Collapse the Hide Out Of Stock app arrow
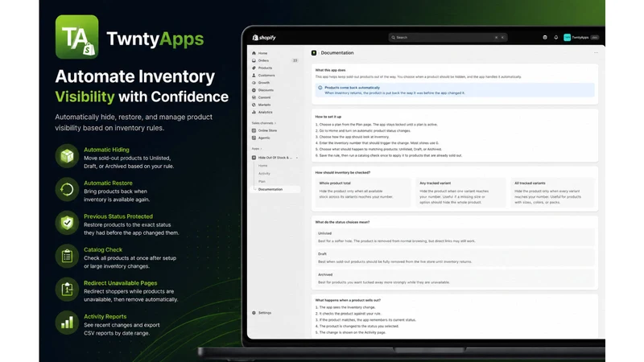 pyautogui.click(x=297, y=158)
